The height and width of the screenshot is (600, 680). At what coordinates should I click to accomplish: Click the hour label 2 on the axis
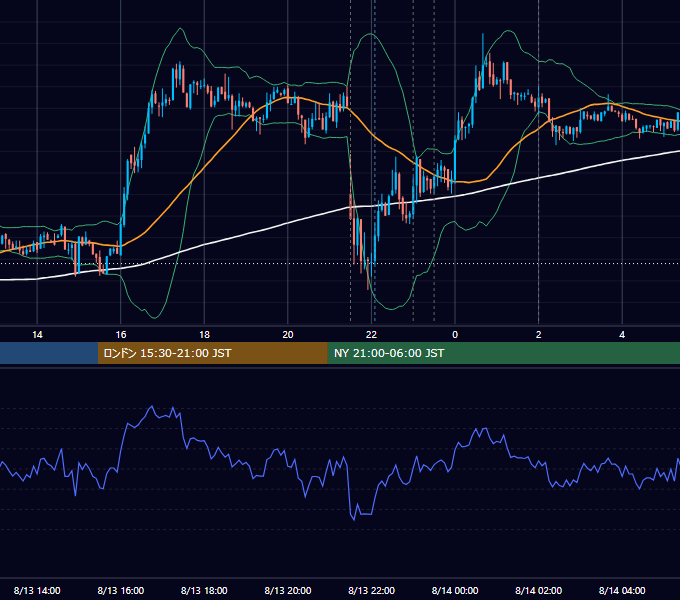point(539,334)
